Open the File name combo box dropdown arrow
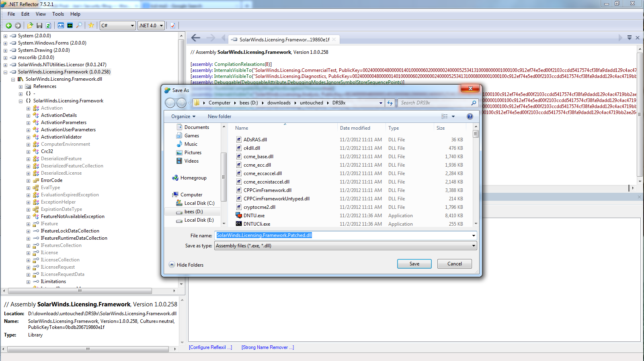Screen dimensions: 644x361 (474, 236)
